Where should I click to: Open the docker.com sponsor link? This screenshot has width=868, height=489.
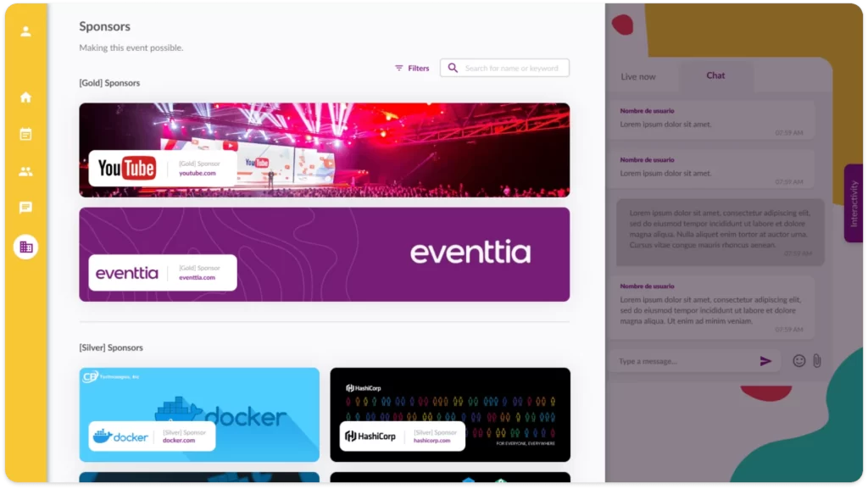(x=179, y=441)
